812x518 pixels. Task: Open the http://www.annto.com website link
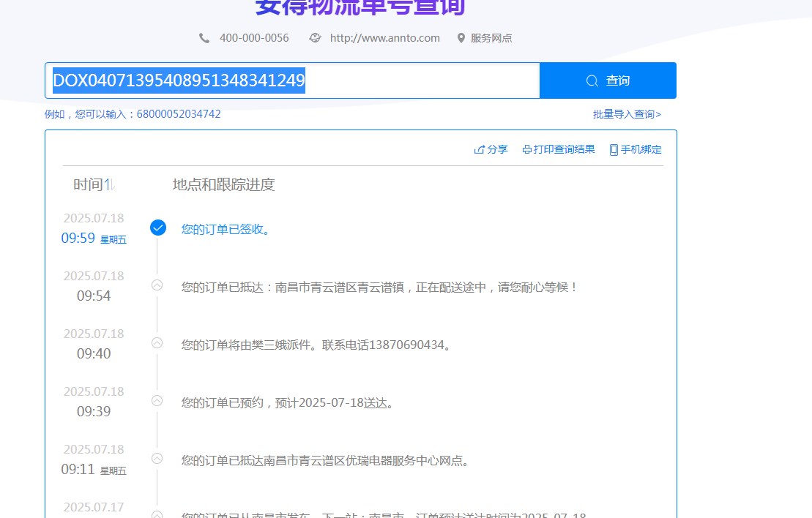[385, 38]
